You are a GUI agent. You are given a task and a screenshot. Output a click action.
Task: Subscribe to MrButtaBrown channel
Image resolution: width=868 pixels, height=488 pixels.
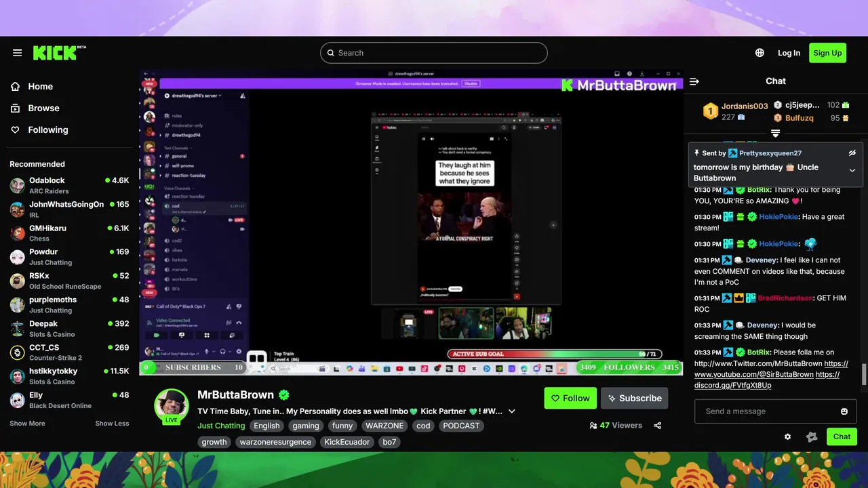coord(635,399)
